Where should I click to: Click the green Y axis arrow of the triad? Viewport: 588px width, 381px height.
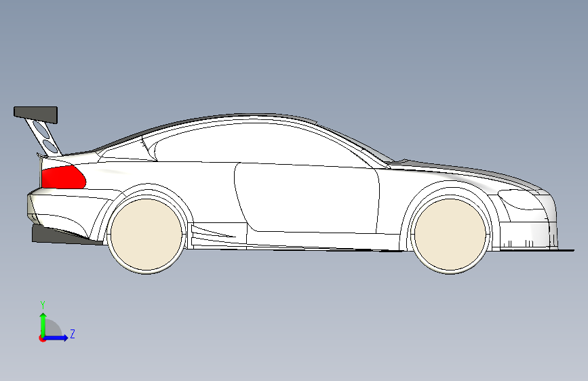point(43,324)
